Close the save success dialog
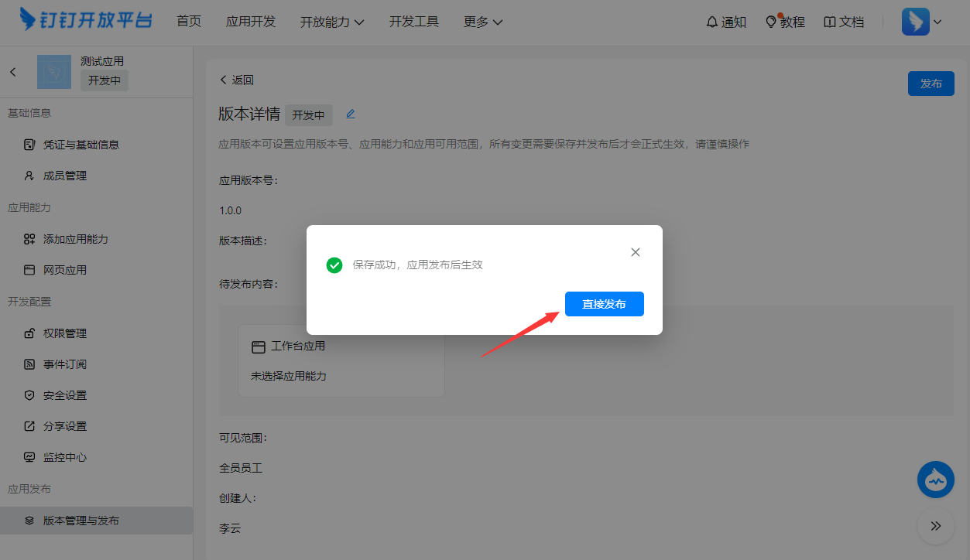 click(636, 252)
